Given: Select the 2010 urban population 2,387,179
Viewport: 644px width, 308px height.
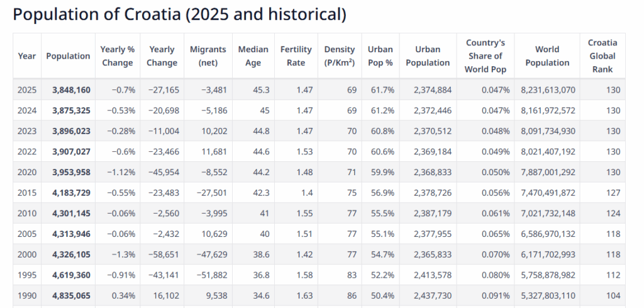Looking at the screenshot, I should [432, 213].
